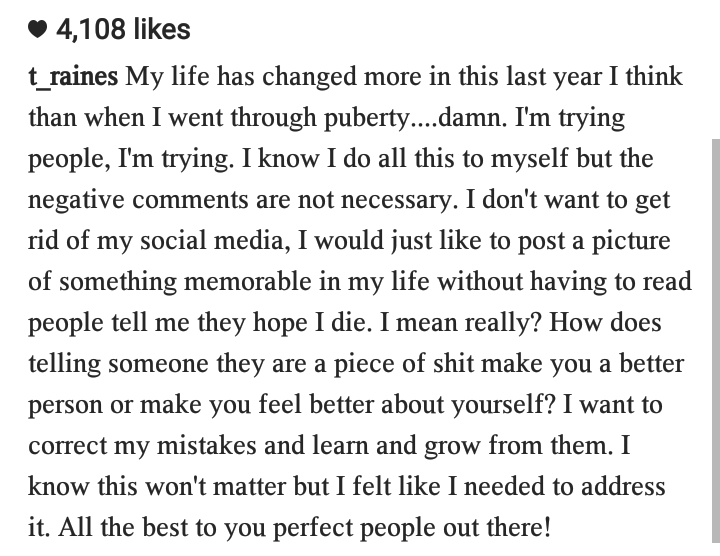Click the word 'damn' in the caption

(x=472, y=118)
